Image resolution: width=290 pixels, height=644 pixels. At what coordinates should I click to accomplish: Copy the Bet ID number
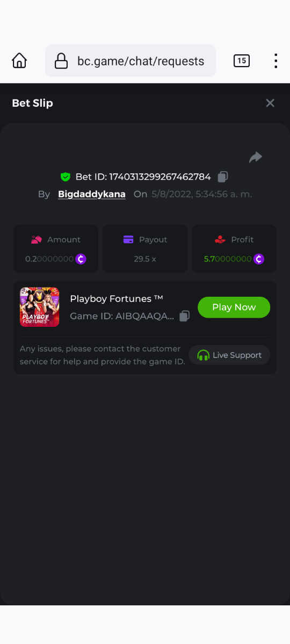[223, 177]
